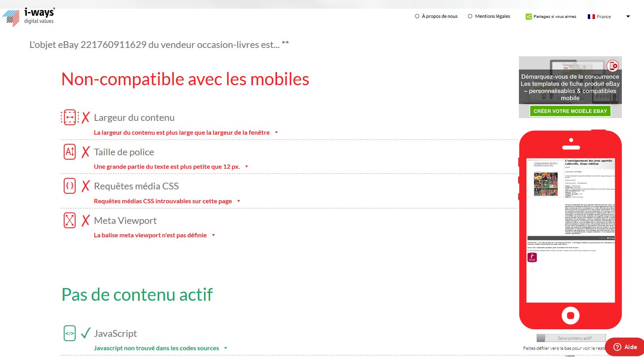Toggle the Sans contenu actif switch
The height and width of the screenshot is (357, 644).
pyautogui.click(x=571, y=338)
